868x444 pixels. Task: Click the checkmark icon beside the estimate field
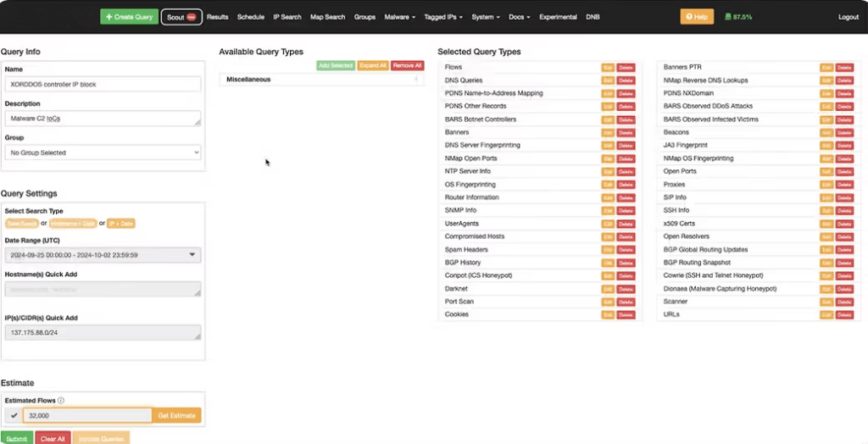[14, 416]
